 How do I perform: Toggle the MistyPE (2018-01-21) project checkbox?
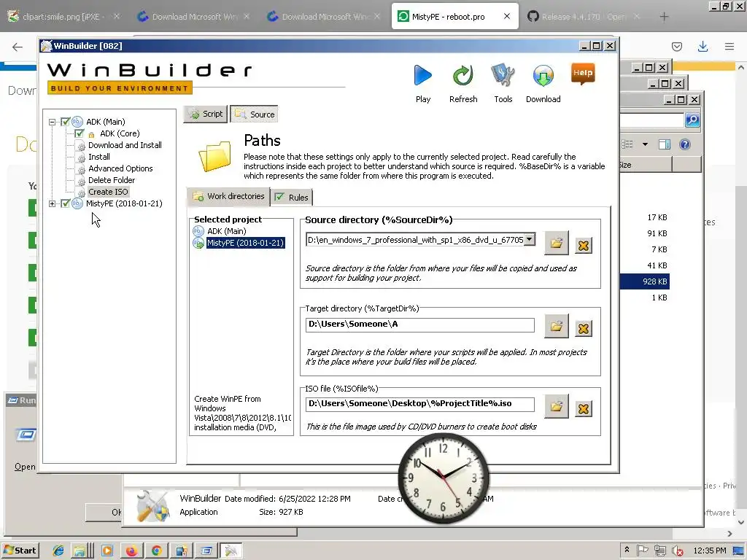click(x=65, y=203)
